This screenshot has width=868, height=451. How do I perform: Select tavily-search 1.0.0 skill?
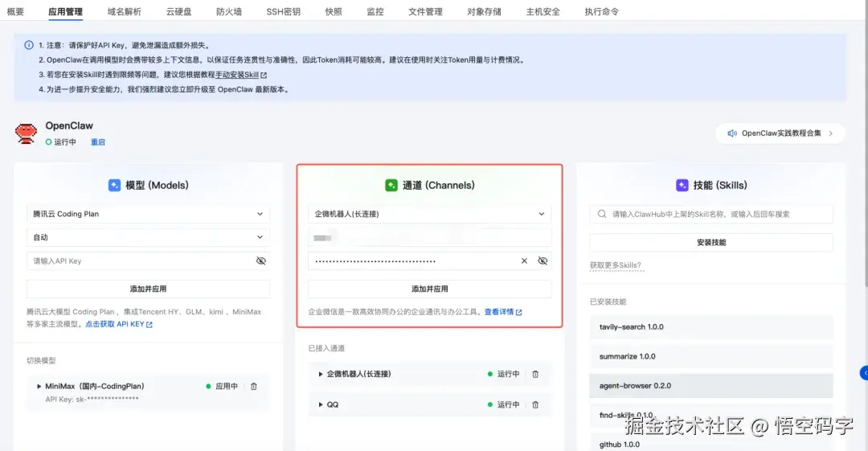[x=711, y=327]
